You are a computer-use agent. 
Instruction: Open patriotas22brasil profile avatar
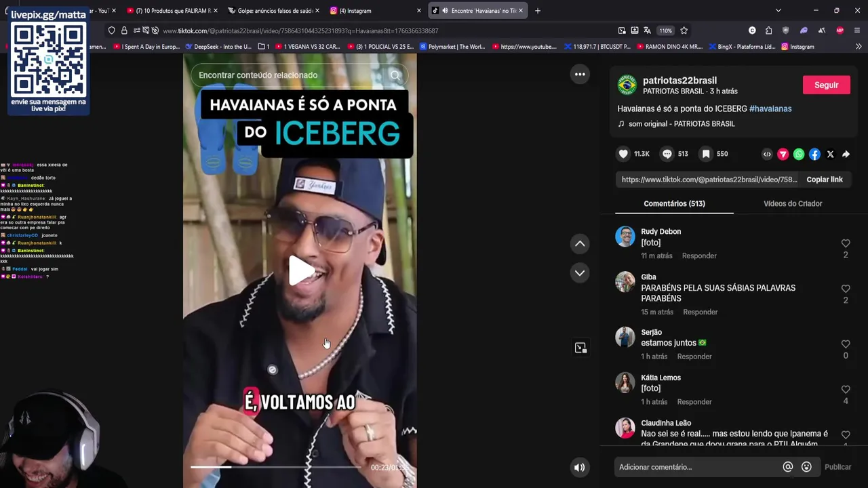point(627,85)
